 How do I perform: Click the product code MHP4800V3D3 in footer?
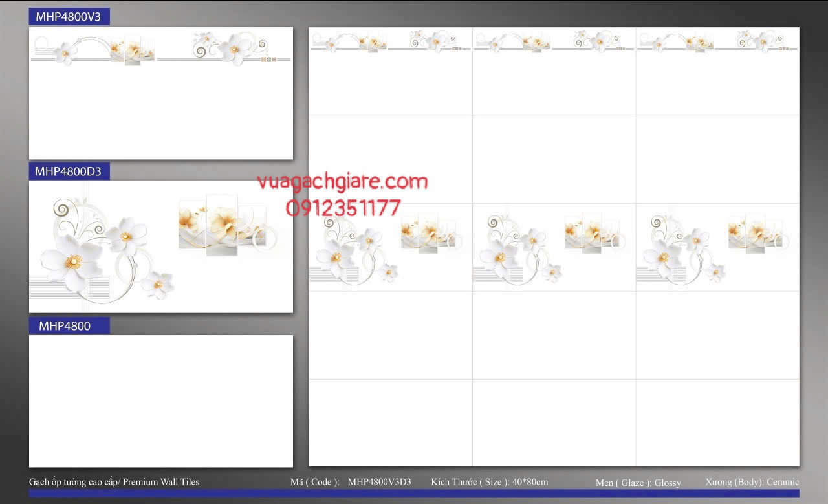[x=379, y=482]
